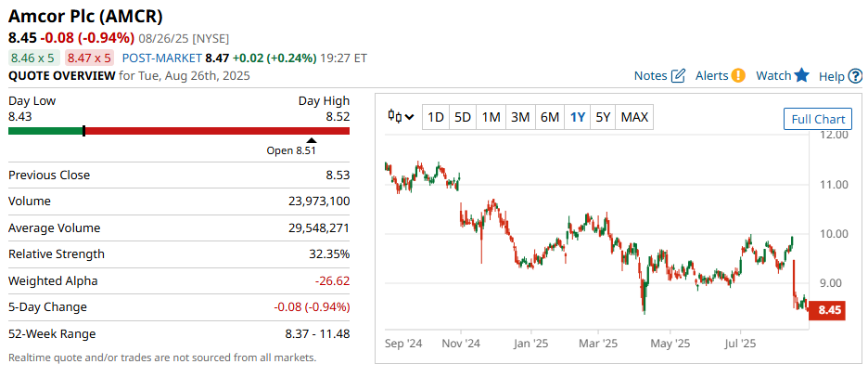Click the Average Volume value 29,548,271
The image size is (868, 377).
321,227
